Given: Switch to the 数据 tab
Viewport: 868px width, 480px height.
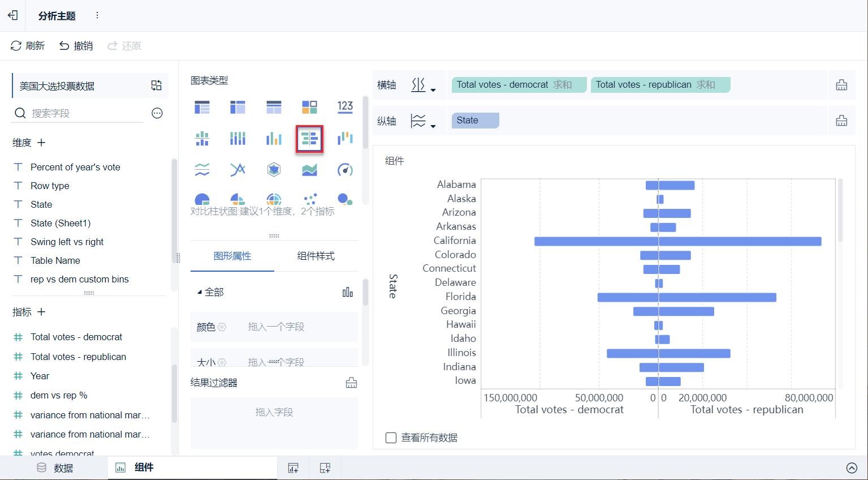Looking at the screenshot, I should [55, 468].
